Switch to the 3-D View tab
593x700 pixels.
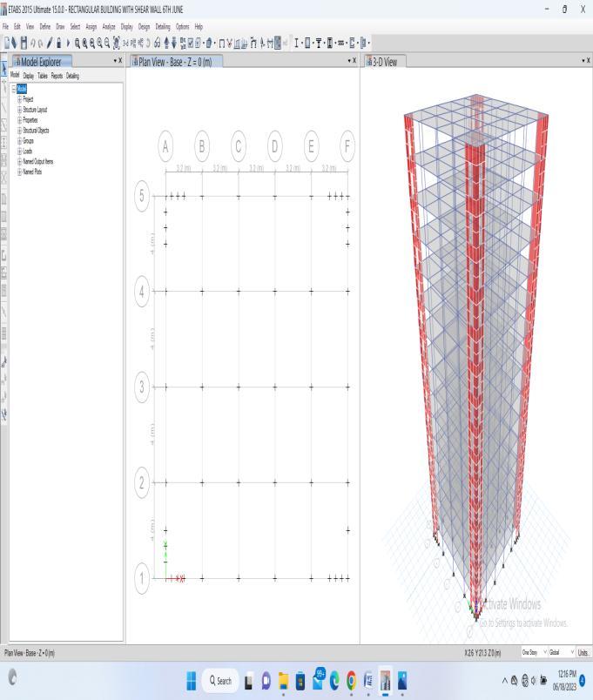(x=385, y=62)
